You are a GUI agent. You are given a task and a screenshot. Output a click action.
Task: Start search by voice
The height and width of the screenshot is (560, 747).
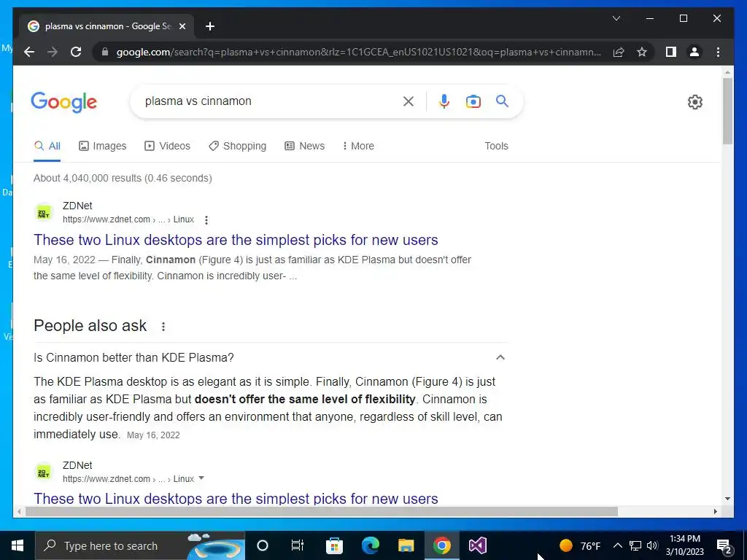point(444,101)
